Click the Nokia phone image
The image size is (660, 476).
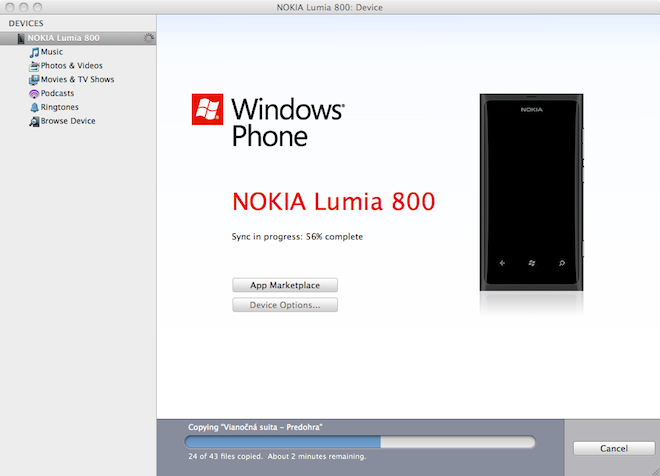(532, 192)
